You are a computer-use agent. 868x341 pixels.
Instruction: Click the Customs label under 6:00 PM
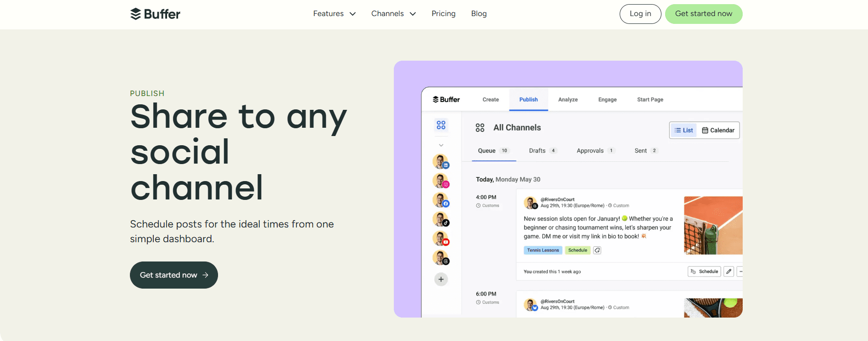click(x=487, y=302)
